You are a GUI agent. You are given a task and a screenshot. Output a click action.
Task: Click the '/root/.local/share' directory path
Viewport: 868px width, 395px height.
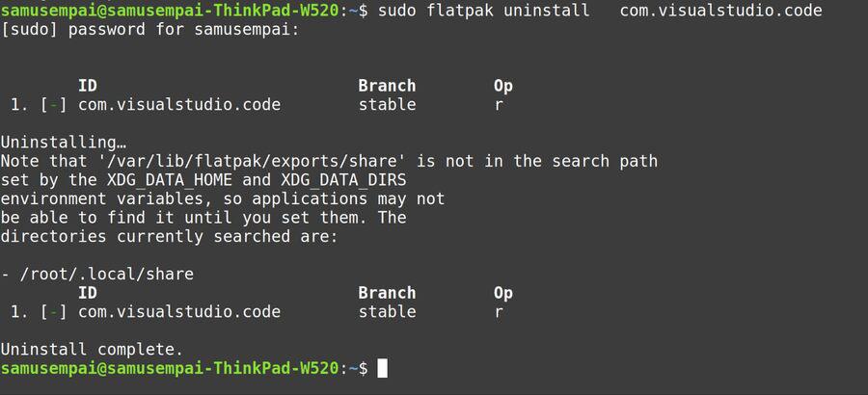pos(106,275)
